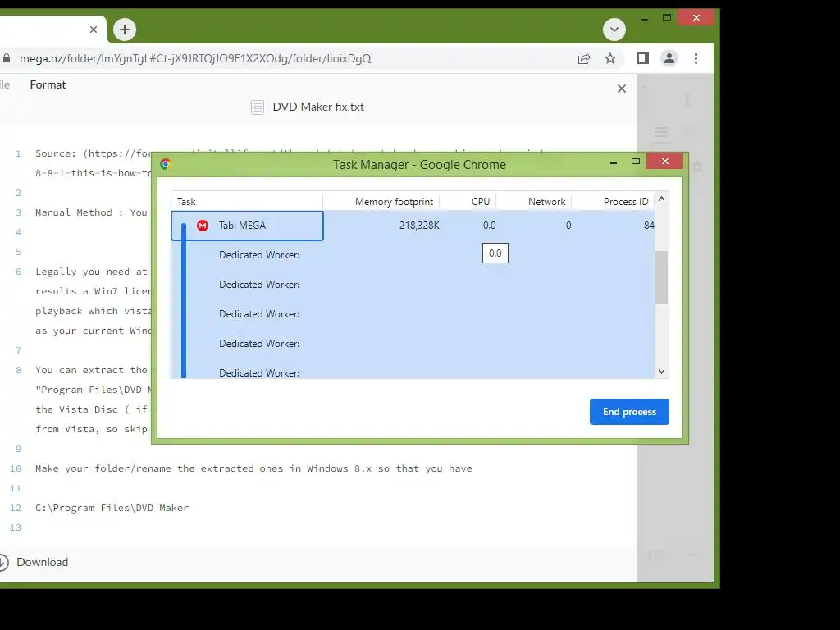This screenshot has width=840, height=630.
Task: Sort by CPU column header
Action: (x=468, y=202)
